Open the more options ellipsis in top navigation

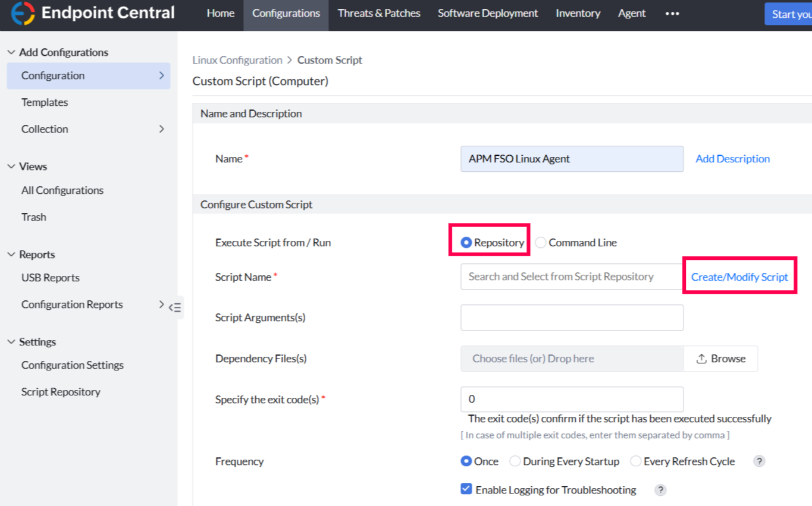tap(672, 13)
